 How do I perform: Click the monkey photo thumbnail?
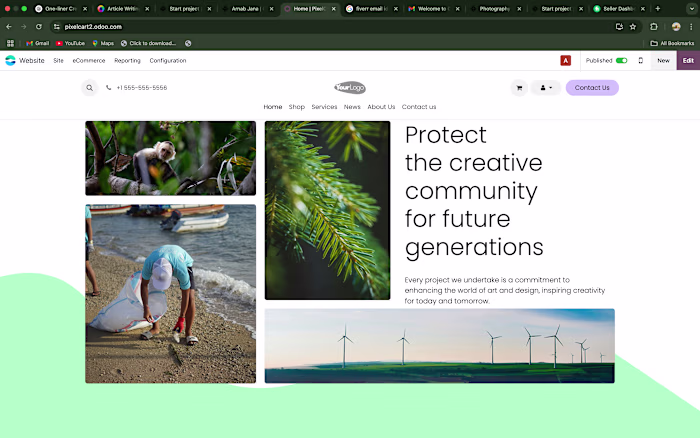point(171,158)
